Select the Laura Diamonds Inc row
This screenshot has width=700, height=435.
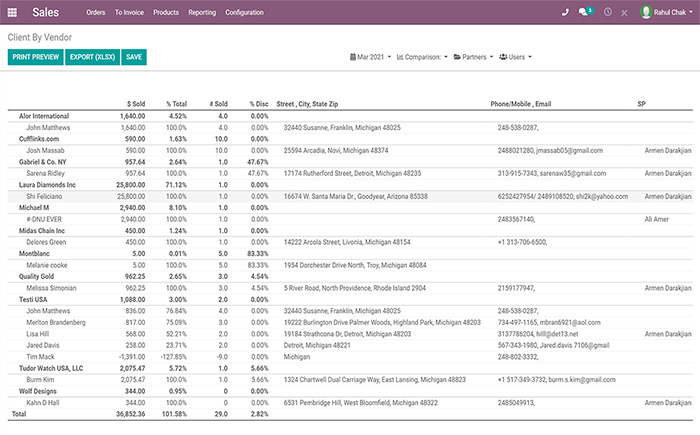[350, 185]
